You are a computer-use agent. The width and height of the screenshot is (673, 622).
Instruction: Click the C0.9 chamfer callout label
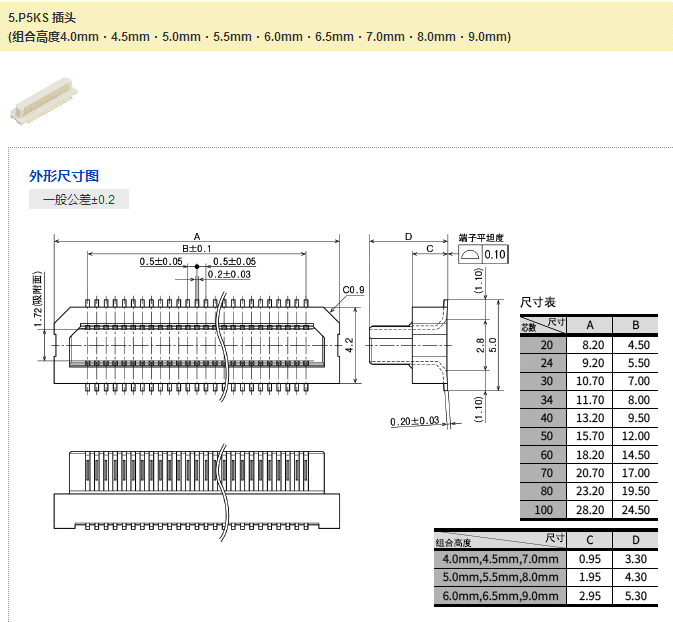353,291
